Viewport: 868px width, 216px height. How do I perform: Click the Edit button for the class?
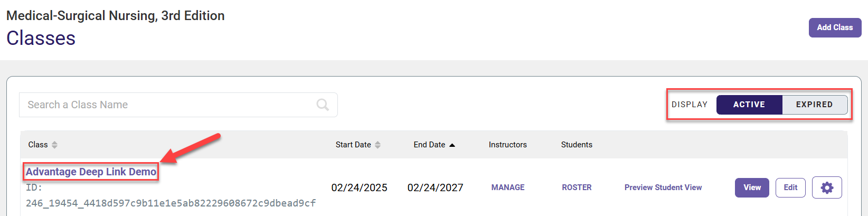790,187
